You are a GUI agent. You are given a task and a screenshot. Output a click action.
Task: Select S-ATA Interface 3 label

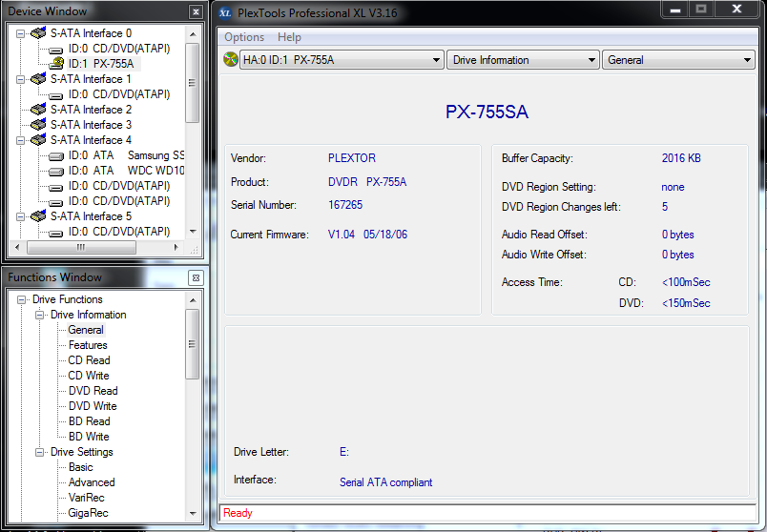tap(91, 125)
